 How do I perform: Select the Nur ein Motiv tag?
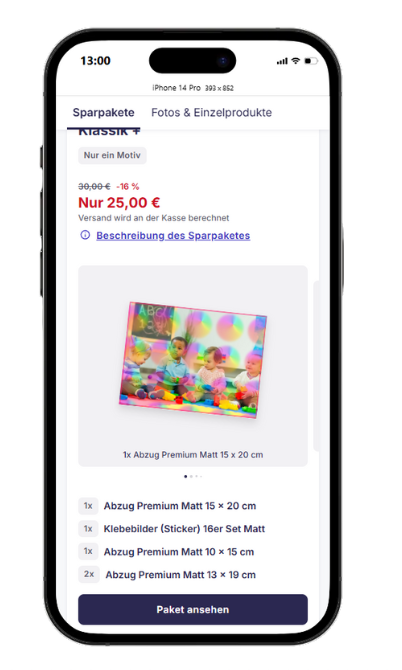click(x=112, y=155)
